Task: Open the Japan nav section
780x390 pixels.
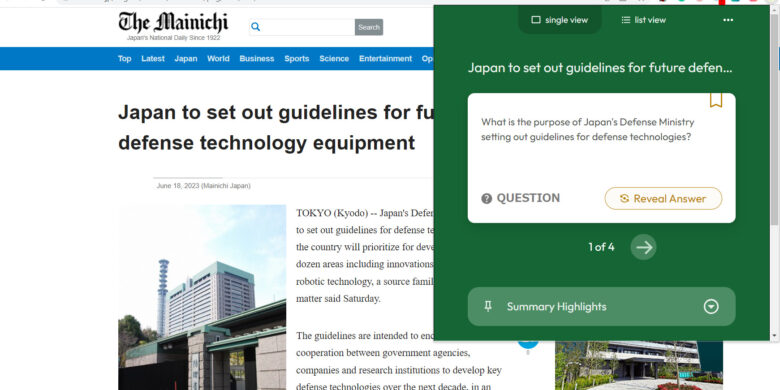Action: 186,59
